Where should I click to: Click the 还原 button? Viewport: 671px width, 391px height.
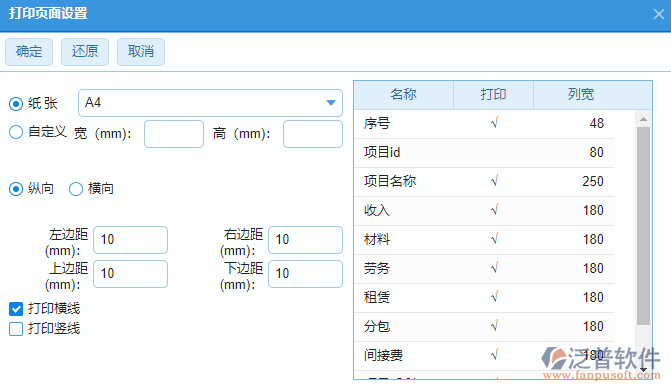[85, 52]
